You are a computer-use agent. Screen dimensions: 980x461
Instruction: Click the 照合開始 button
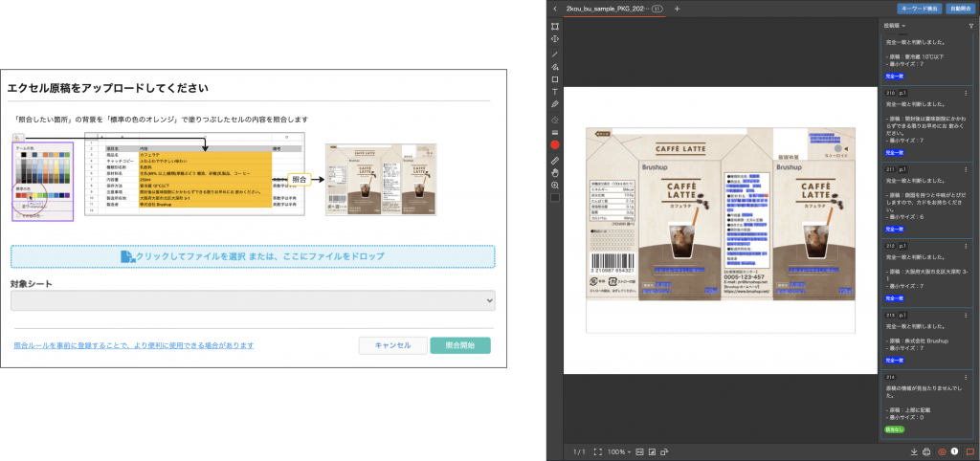[460, 345]
